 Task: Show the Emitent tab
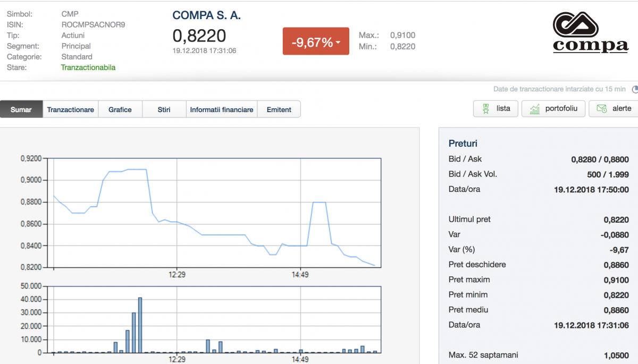279,109
